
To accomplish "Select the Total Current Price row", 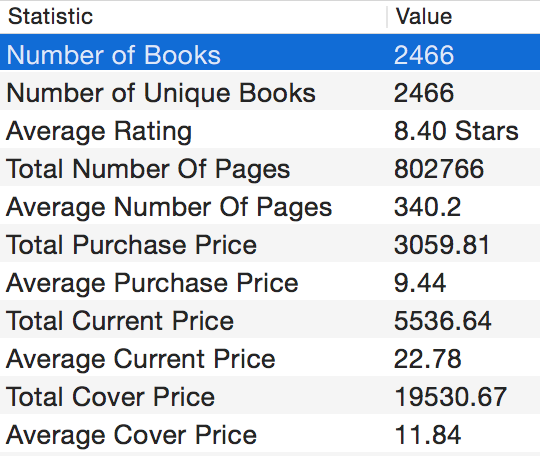I will [270, 320].
